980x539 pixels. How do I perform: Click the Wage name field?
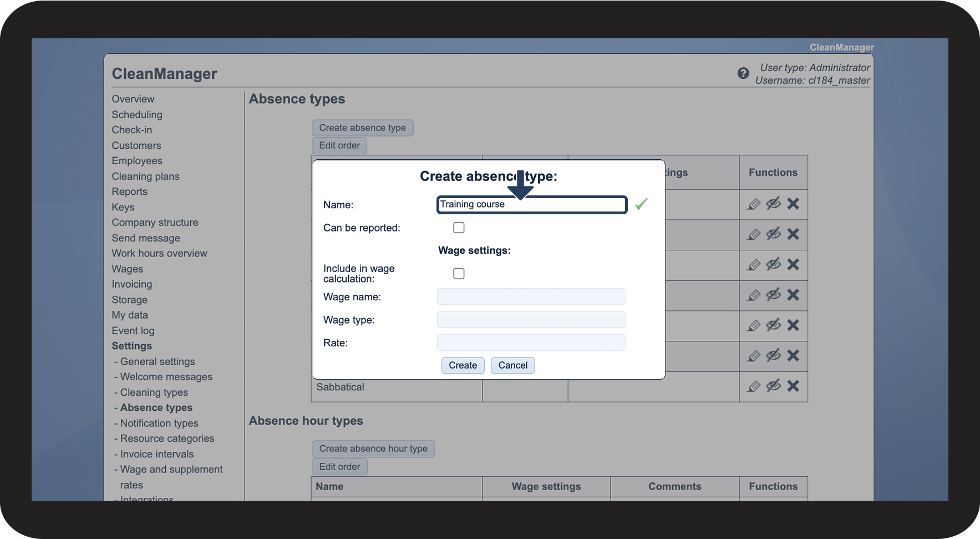531,297
